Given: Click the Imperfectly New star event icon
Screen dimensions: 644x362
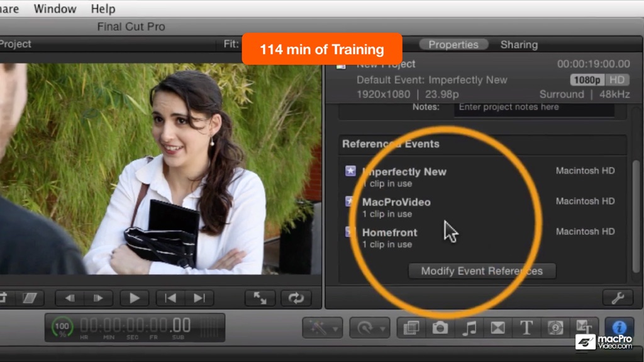Looking at the screenshot, I should point(350,171).
